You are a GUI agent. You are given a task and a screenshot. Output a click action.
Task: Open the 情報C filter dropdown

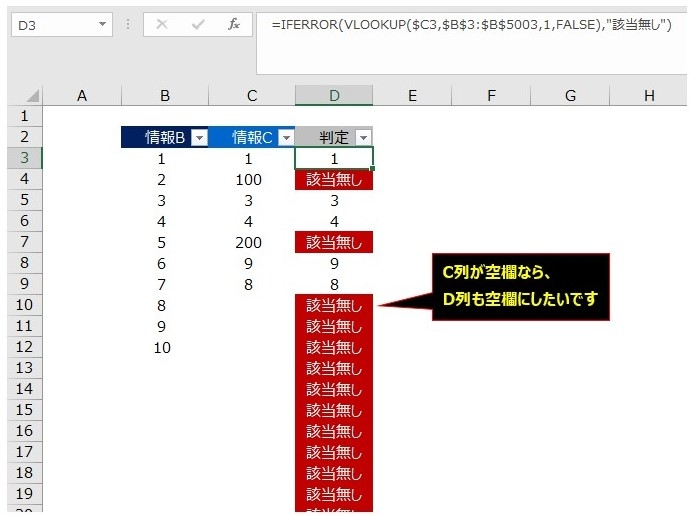pos(286,138)
